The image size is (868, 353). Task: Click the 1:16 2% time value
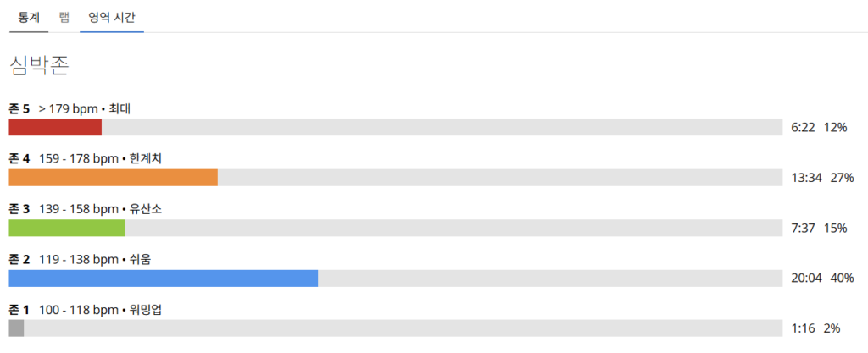816,328
